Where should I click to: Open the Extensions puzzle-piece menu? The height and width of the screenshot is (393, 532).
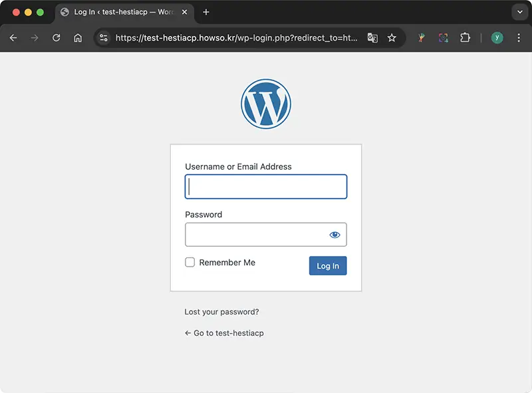465,38
